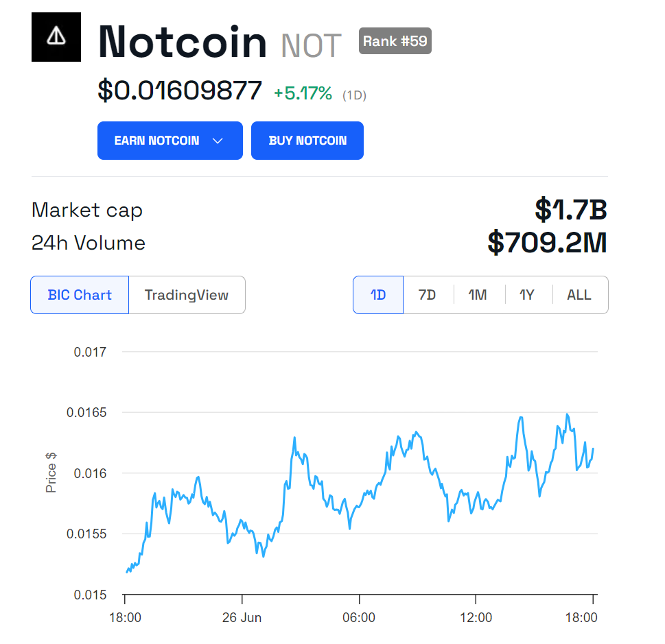This screenshot has width=665, height=644.
Task: Expand the Earn Notcoin dropdown chevron
Action: click(x=218, y=141)
